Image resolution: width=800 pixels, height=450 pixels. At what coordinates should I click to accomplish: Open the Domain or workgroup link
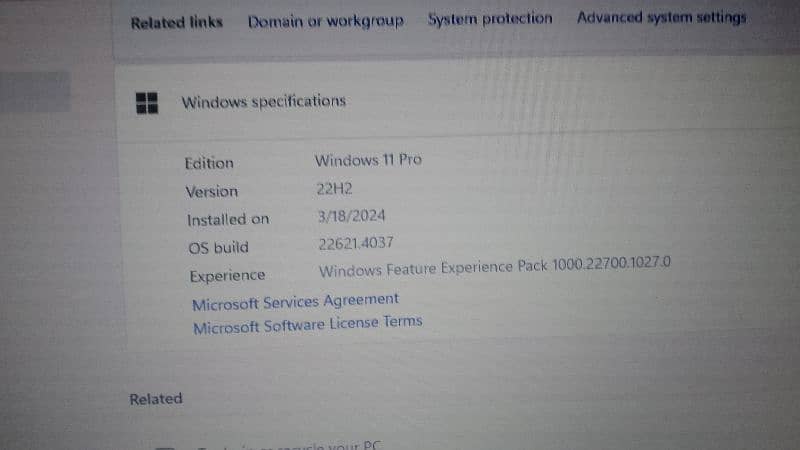click(x=326, y=21)
